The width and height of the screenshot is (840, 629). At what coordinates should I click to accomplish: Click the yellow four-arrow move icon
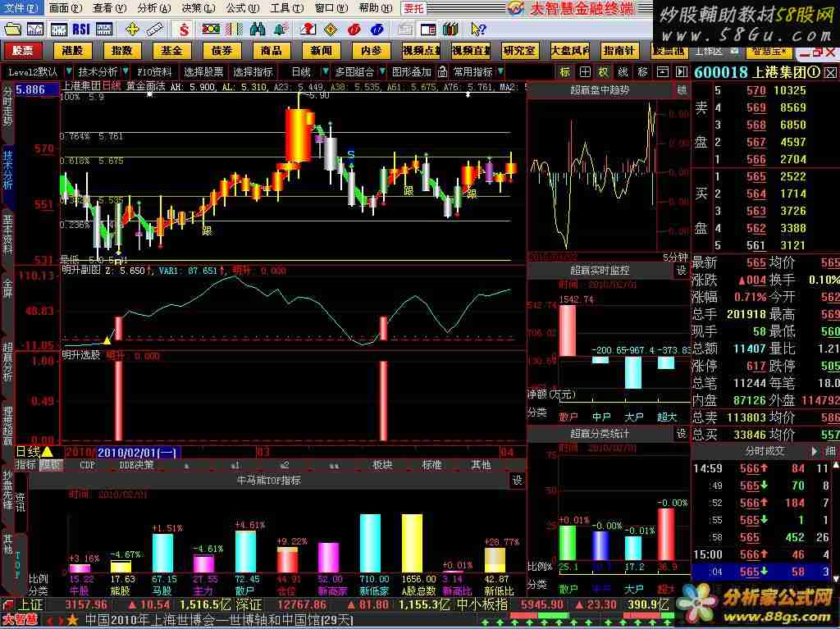(132, 29)
